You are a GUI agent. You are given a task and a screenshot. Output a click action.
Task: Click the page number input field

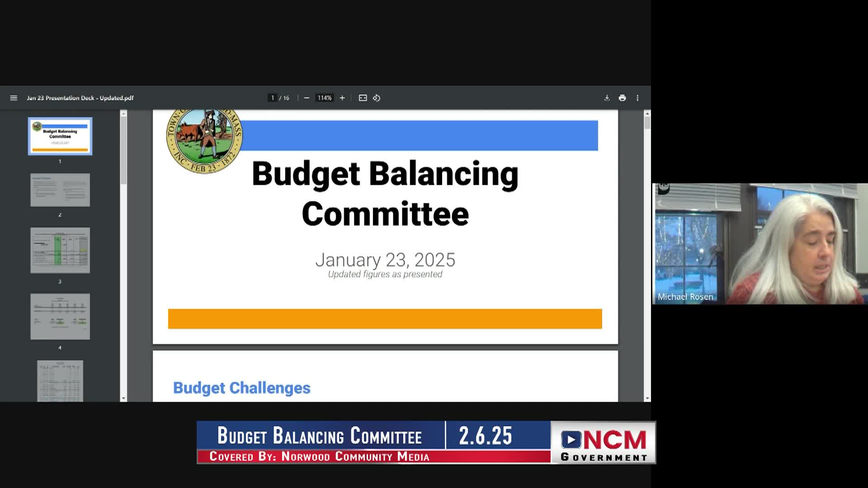273,98
